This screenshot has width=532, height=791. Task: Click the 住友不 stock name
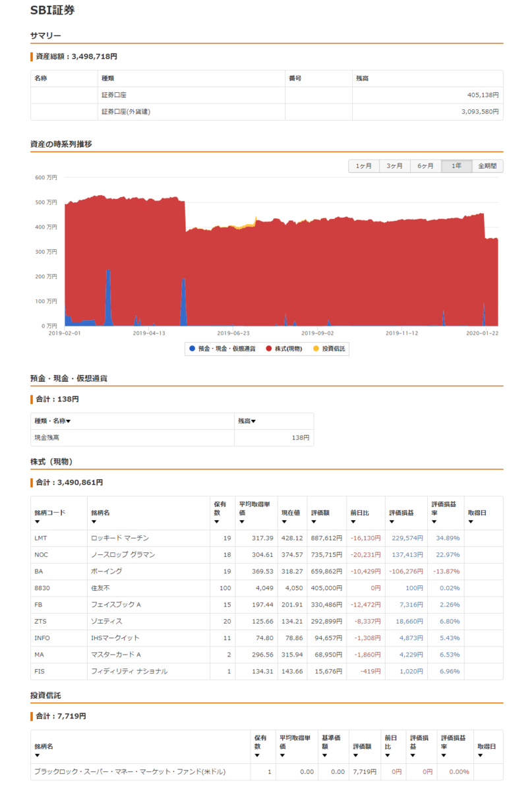[x=100, y=588]
